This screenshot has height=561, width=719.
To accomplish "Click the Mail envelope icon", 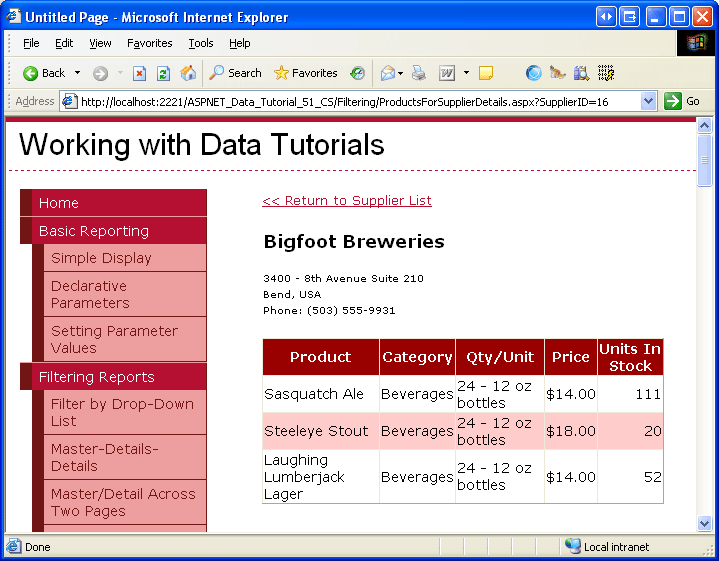I will (387, 73).
